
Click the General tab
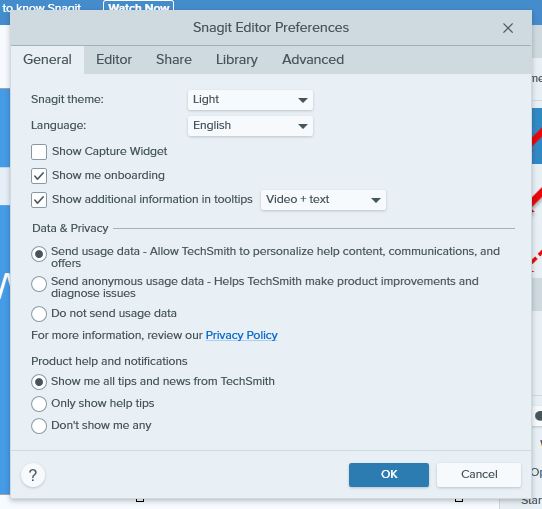(47, 59)
